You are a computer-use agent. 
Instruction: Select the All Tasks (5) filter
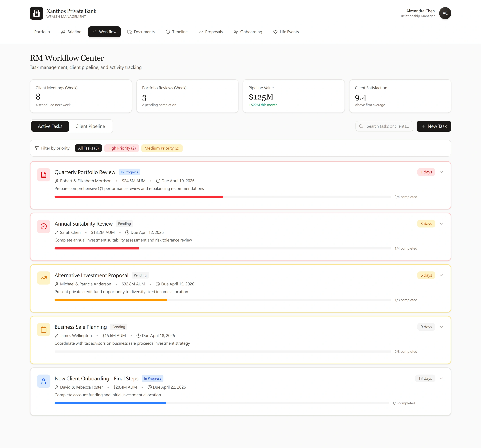click(88, 148)
